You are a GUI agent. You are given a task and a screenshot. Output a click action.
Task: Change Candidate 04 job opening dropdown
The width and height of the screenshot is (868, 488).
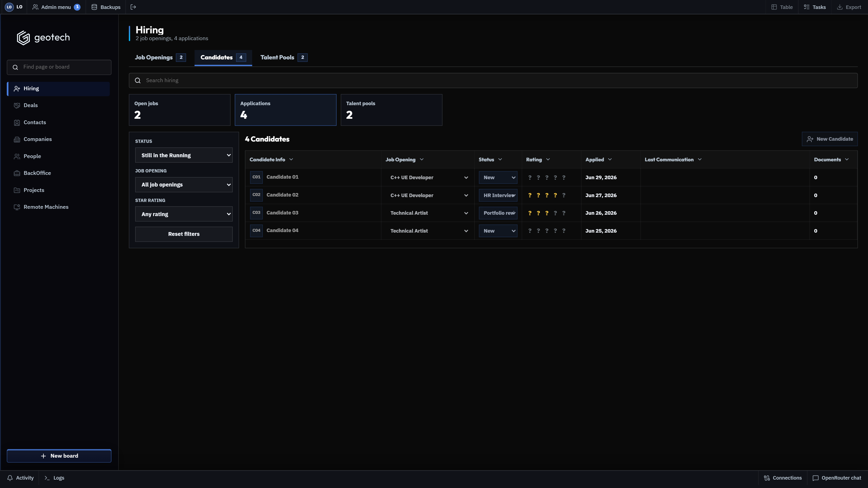[428, 231]
